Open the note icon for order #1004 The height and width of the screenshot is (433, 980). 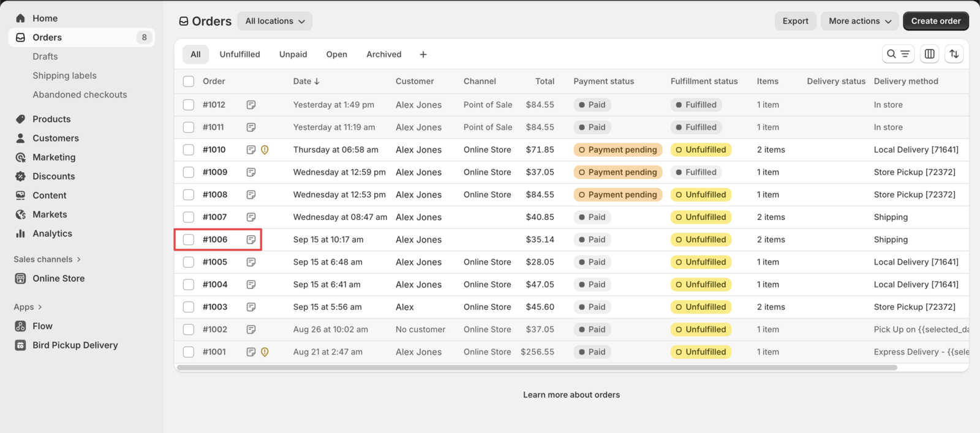tap(251, 284)
